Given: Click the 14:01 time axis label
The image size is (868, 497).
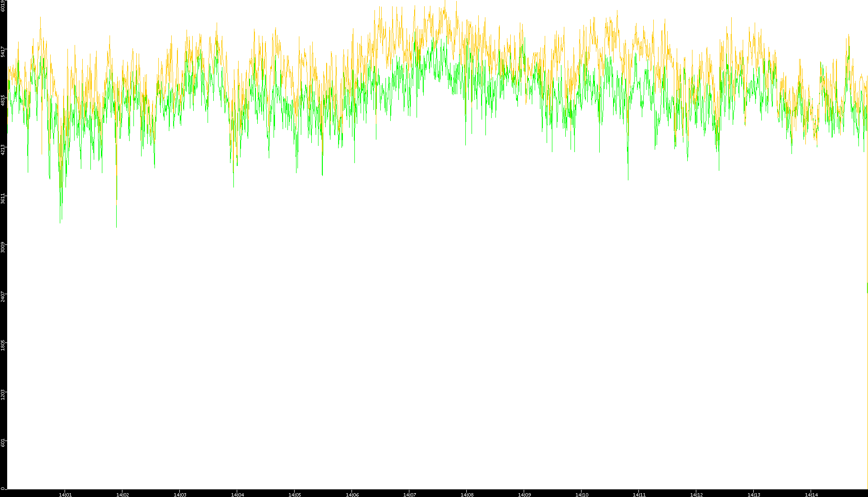Looking at the screenshot, I should (x=65, y=495).
